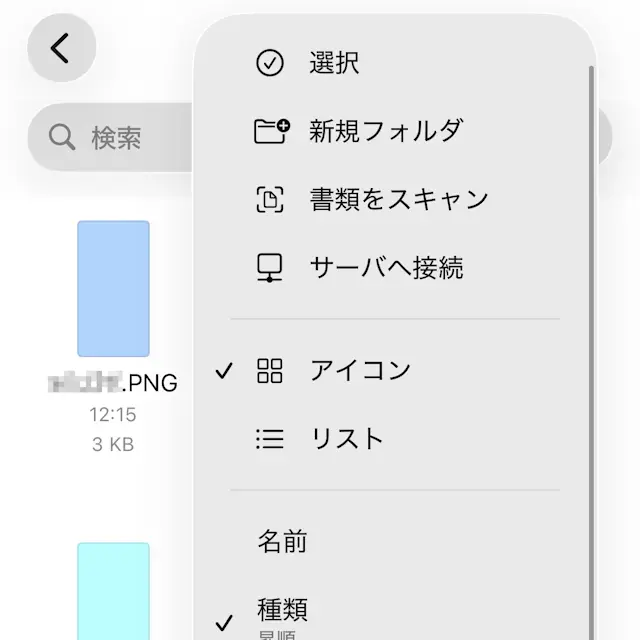Choose the 選択 menu entry
Viewport: 640px width, 640px height.
(335, 63)
